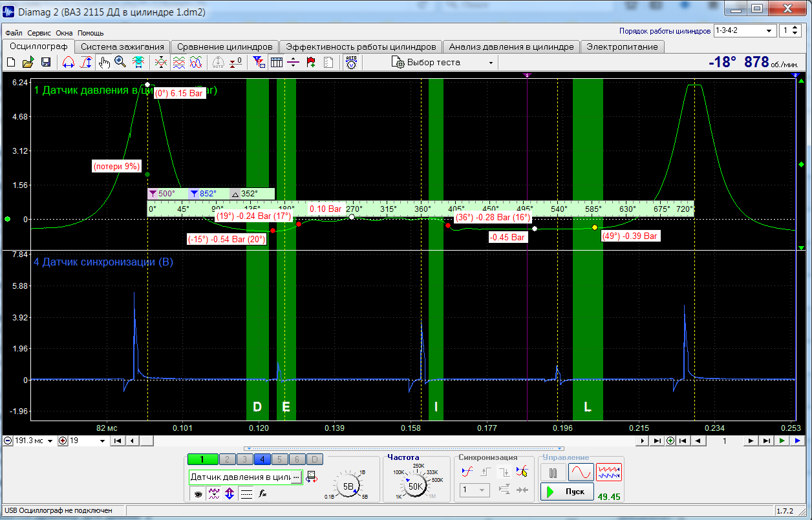Viewport: 812px width, 520px height.
Task: Toggle channel visibility eye icon
Action: point(198,494)
